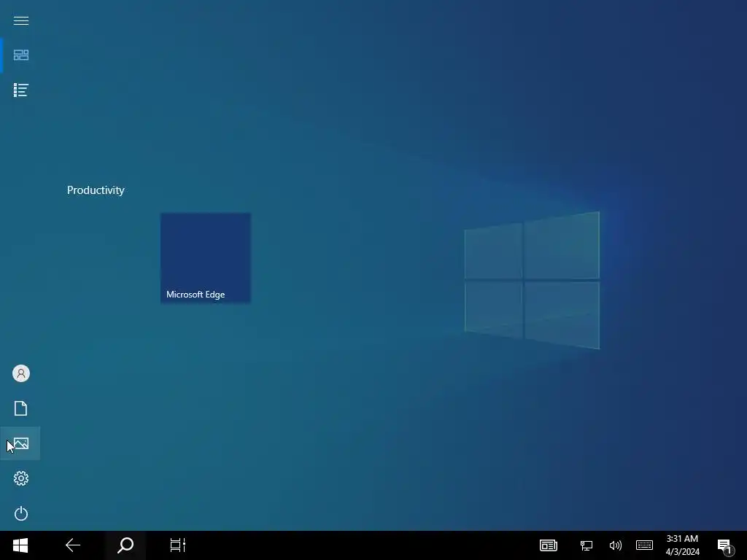Open the Microsoft Edge tile

(x=206, y=258)
